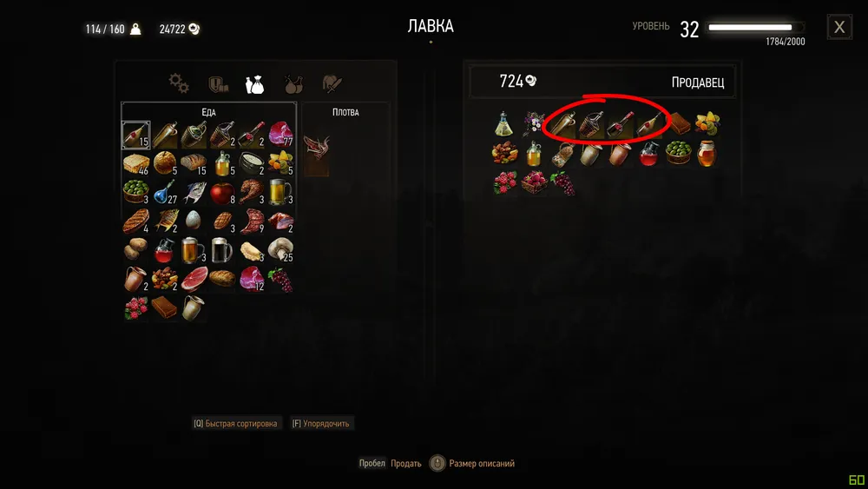Image resolution: width=868 pixels, height=489 pixels.
Task: Click Быстрая сортировка quick sort button
Action: (x=235, y=423)
